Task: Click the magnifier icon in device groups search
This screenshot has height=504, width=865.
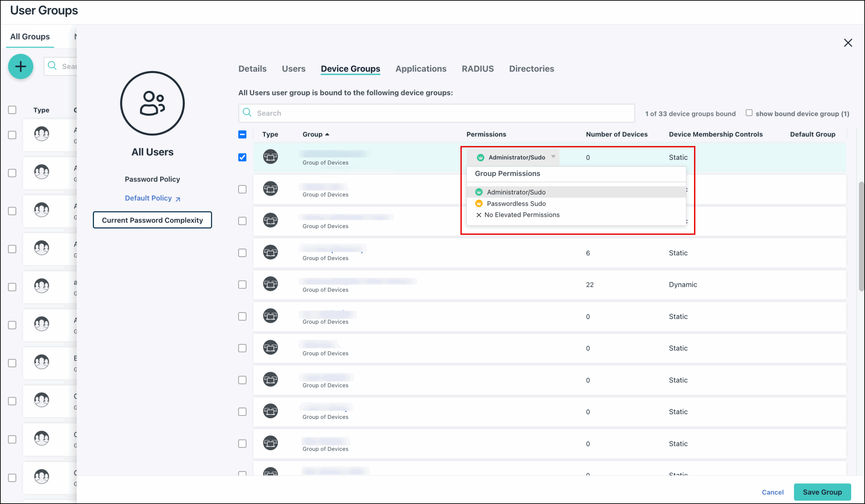Action: coord(247,112)
